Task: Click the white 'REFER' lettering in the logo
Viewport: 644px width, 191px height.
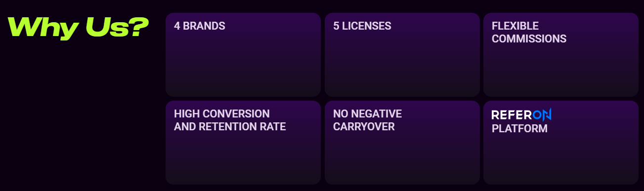Action: pos(512,115)
